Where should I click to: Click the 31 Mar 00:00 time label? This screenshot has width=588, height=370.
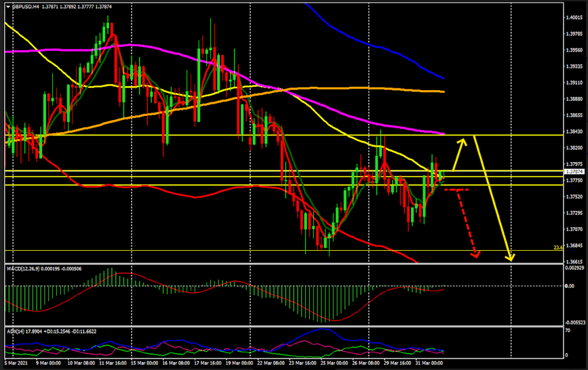coord(429,363)
